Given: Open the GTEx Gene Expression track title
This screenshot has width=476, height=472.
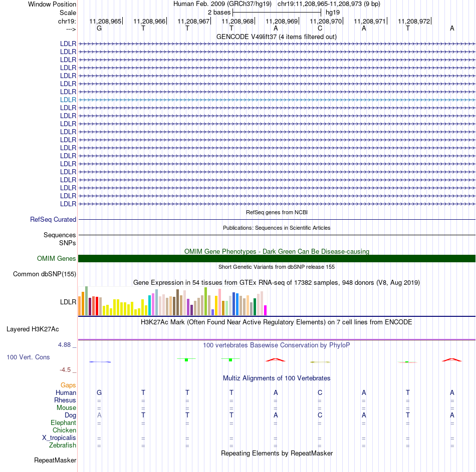Looking at the screenshot, I should (x=277, y=282).
